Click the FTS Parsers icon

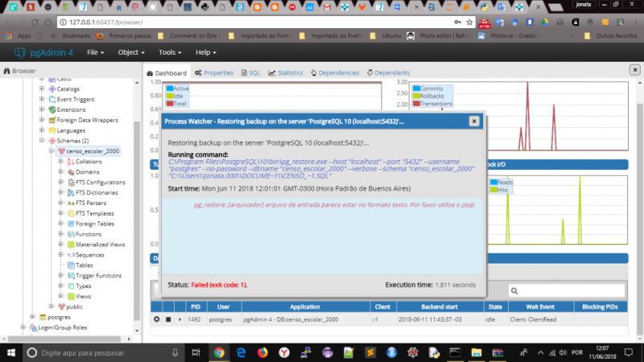71,203
